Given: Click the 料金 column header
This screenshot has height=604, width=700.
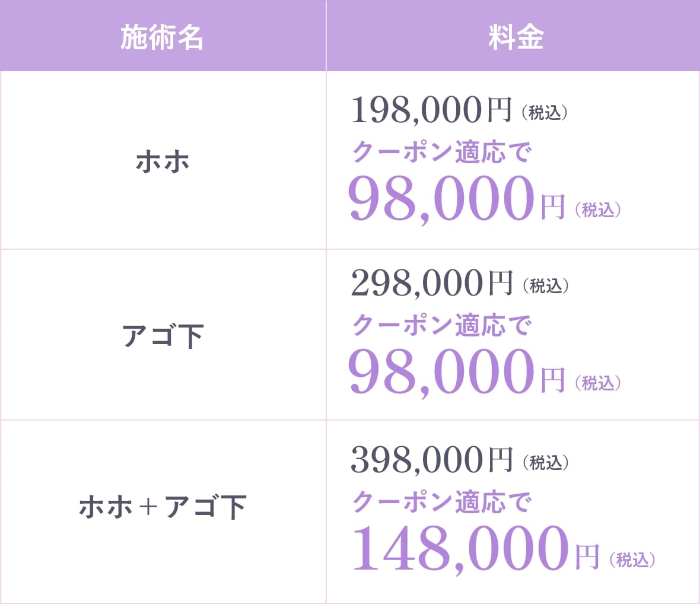Looking at the screenshot, I should click(516, 37).
